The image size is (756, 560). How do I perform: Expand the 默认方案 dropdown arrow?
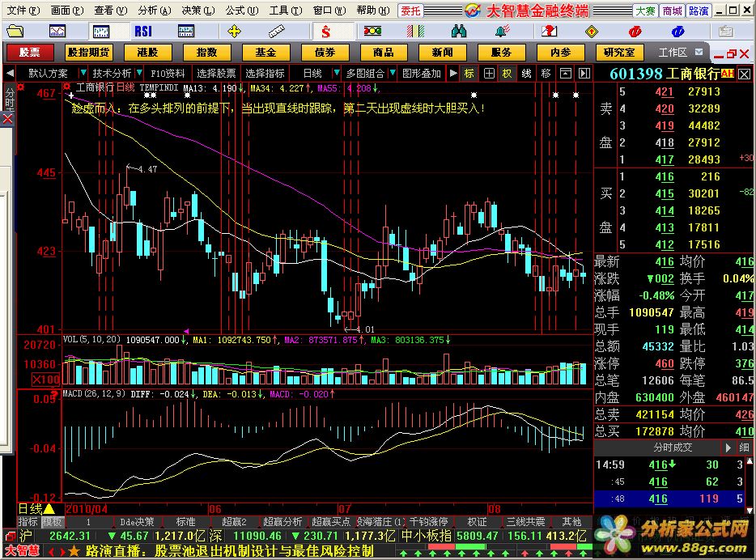click(x=83, y=74)
